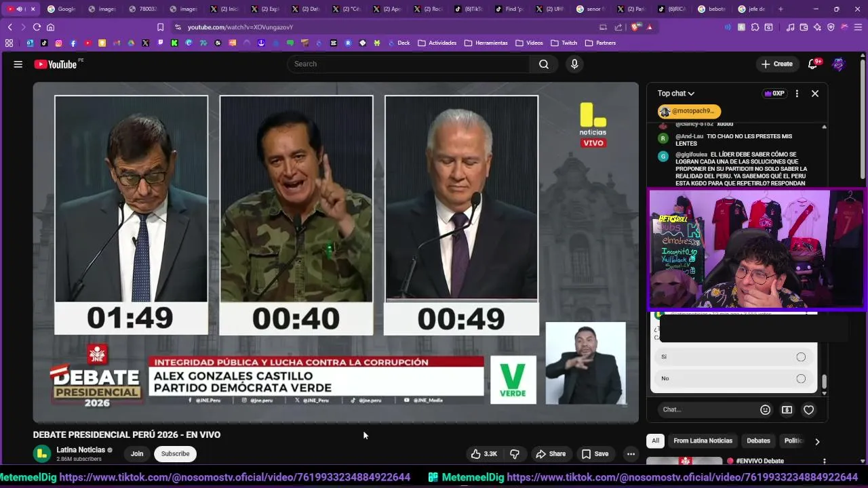
Task: Open more actions for the video
Action: pyautogui.click(x=631, y=454)
